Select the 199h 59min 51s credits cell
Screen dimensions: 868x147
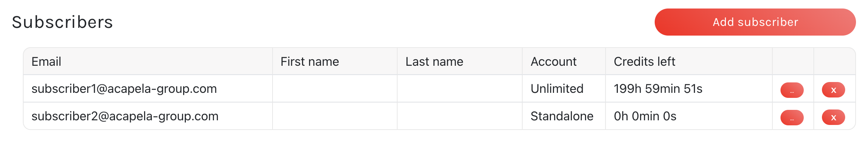click(689, 89)
